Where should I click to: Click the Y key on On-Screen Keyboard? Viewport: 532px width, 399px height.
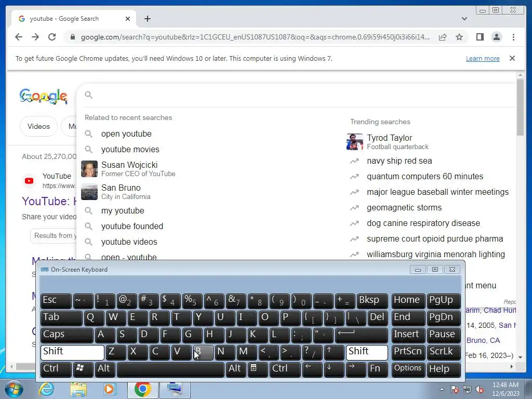(x=203, y=317)
